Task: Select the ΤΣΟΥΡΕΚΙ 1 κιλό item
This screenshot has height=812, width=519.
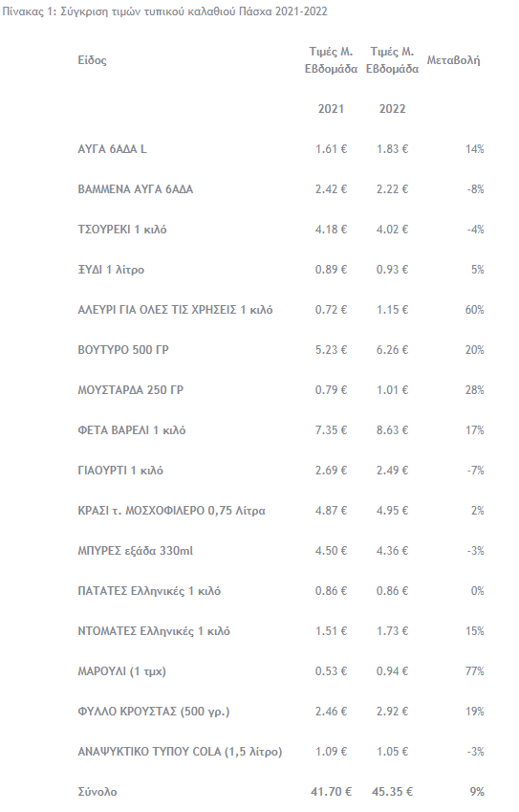Action: click(122, 230)
